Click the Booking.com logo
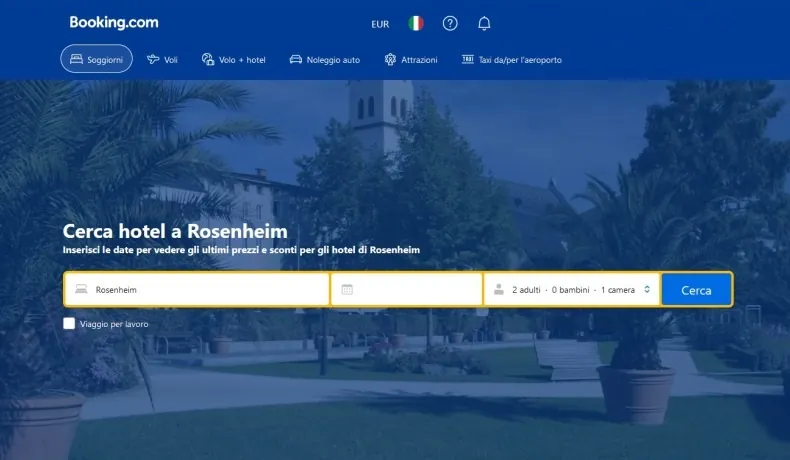The width and height of the screenshot is (790, 460). [114, 23]
